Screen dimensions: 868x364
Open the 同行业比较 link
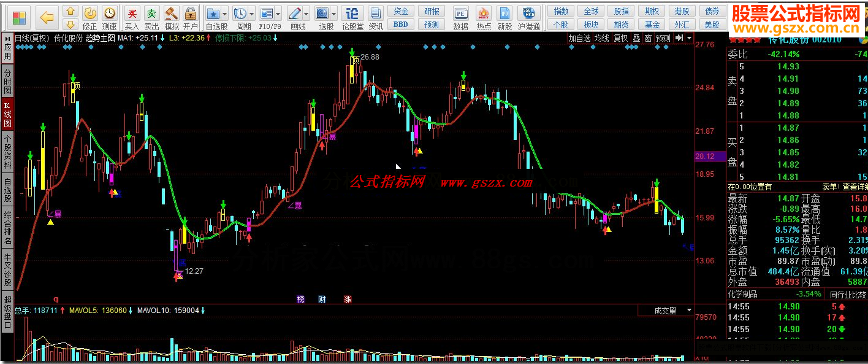(848, 295)
